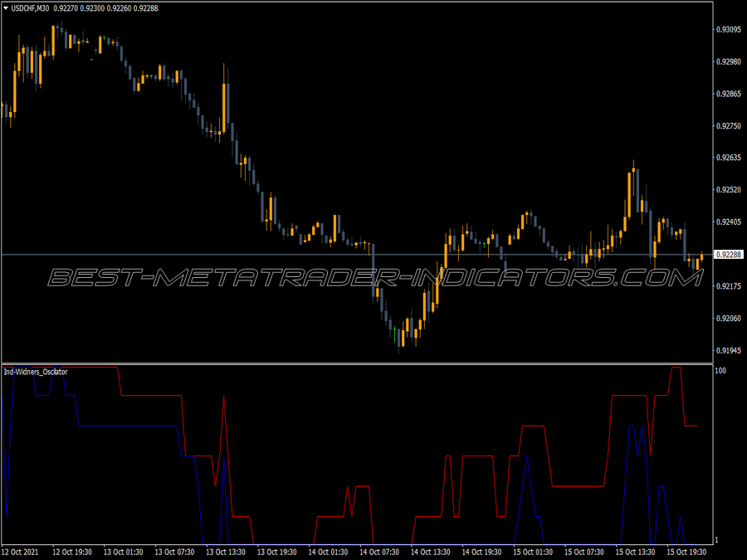This screenshot has width=747, height=560.
Task: Click the dropdown triangle beside USDCHF,M30
Action: coord(6,8)
